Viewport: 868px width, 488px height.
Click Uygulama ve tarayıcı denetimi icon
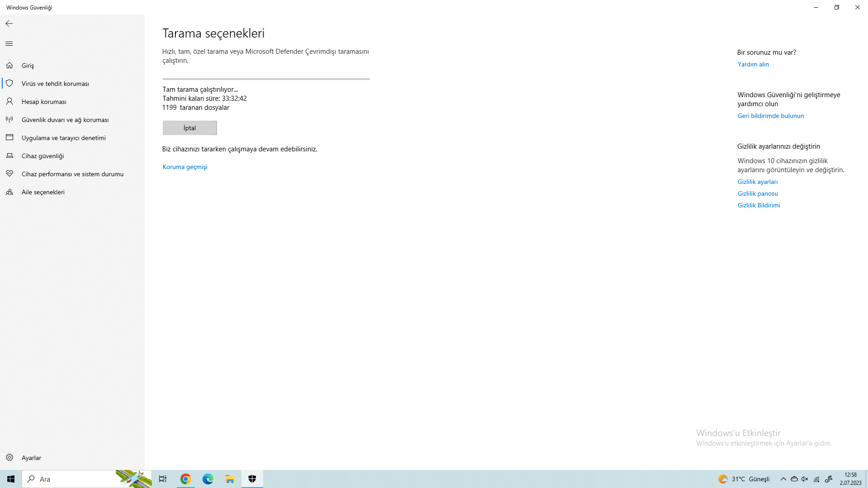[9, 138]
